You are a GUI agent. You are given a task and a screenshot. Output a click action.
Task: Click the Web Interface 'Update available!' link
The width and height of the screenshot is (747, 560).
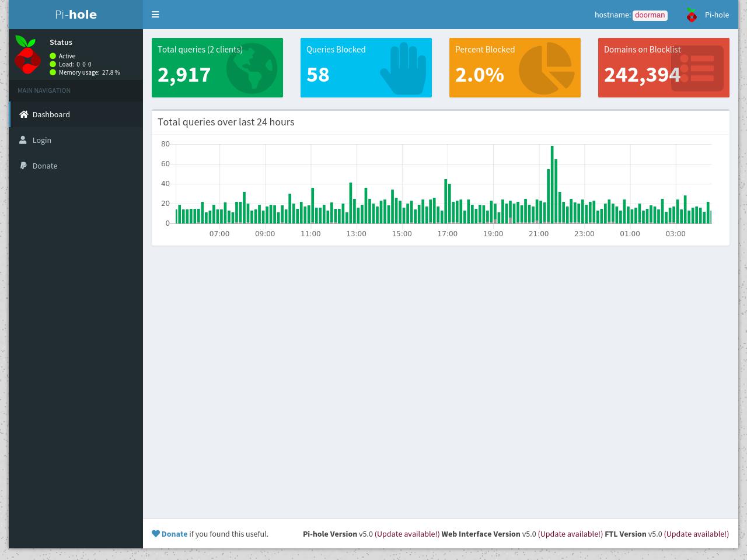(x=570, y=534)
